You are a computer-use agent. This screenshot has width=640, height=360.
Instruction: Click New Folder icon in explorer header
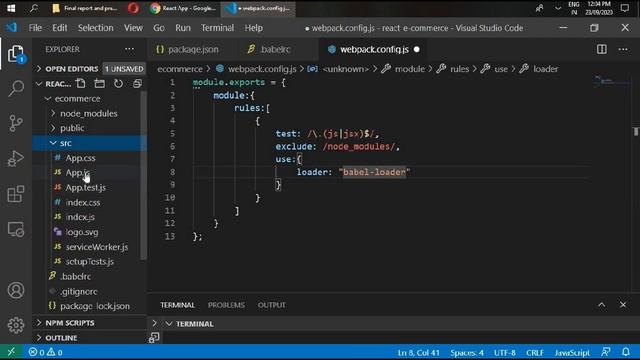click(x=100, y=84)
